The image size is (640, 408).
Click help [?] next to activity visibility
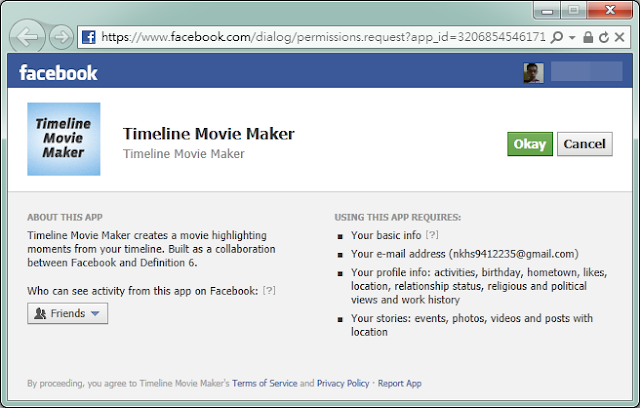point(269,291)
